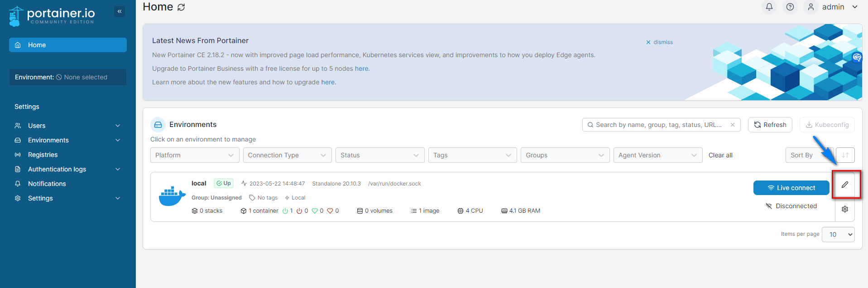The image size is (868, 288).
Task: Collapse the sidebar with double chevron icon
Action: tap(120, 11)
